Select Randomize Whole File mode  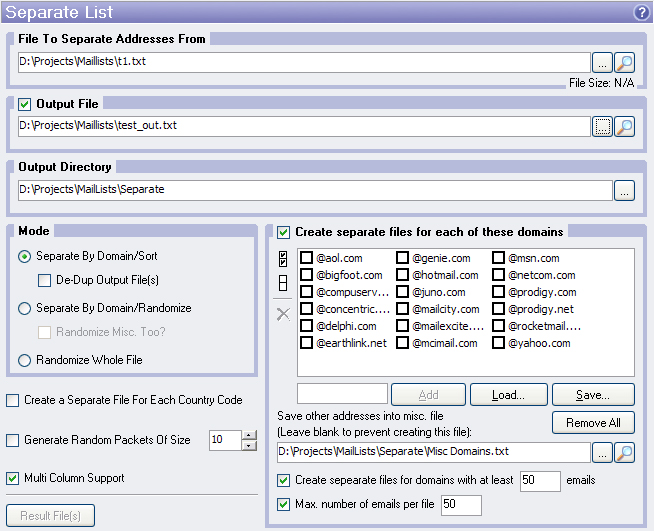click(25, 361)
